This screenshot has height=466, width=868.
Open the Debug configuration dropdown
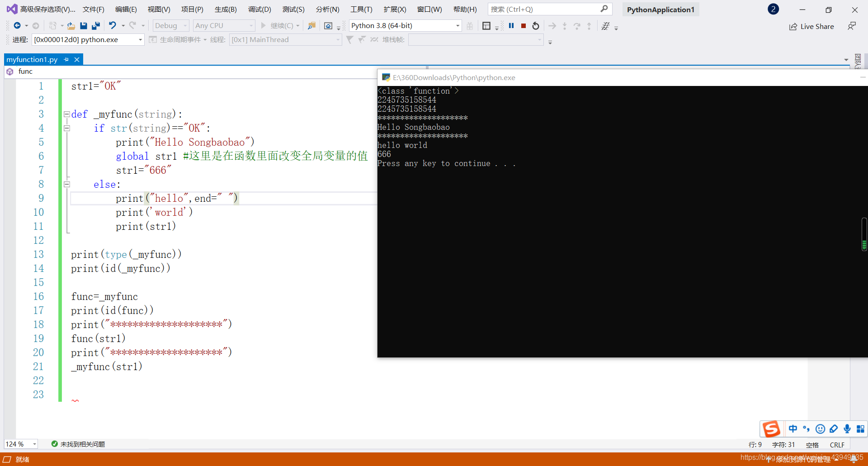(x=171, y=26)
